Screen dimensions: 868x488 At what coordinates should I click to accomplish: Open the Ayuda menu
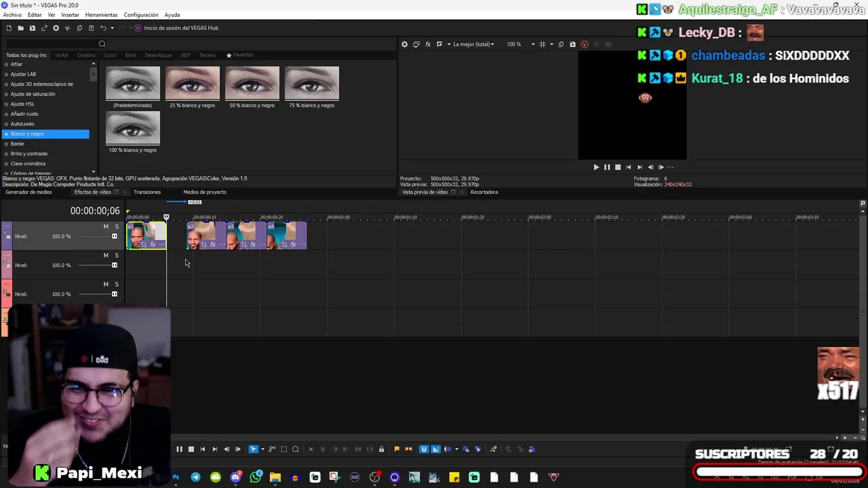(172, 15)
